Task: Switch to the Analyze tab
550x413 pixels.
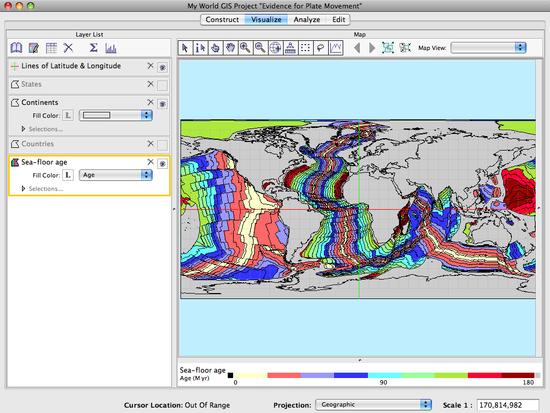Action: [x=307, y=20]
